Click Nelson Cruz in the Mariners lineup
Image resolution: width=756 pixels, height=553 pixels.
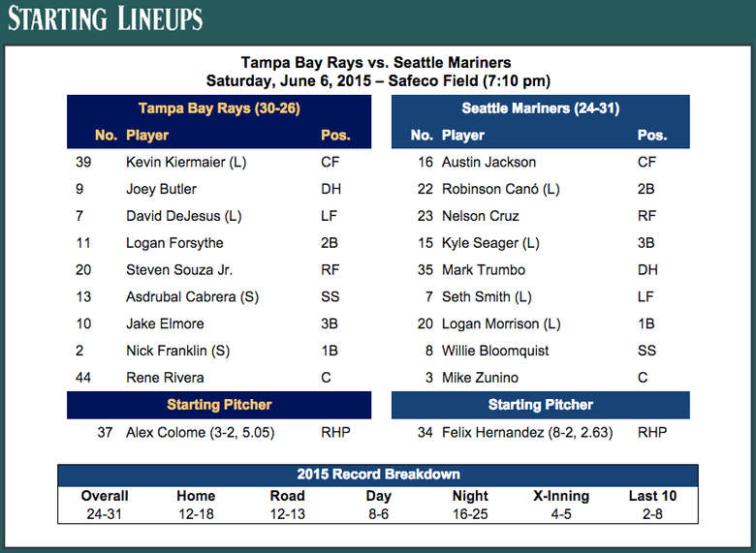point(480,216)
